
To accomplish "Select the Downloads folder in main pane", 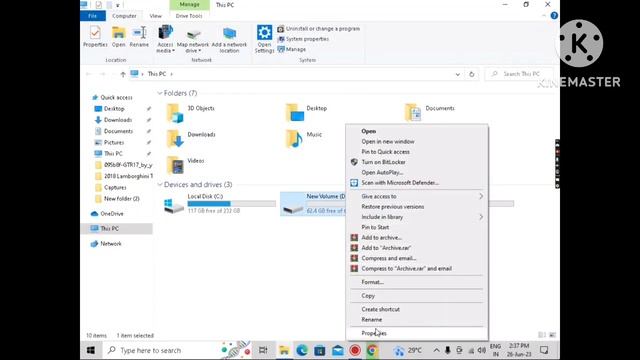I will (191, 139).
